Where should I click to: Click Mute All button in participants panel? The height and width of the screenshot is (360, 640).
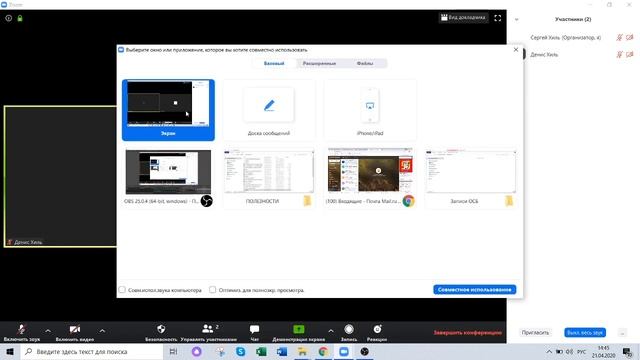tap(585, 333)
